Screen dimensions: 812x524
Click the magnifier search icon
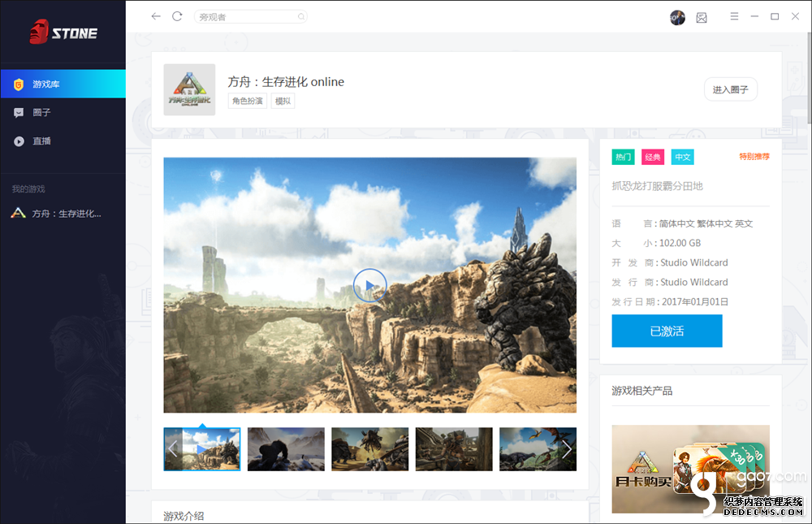[x=301, y=16]
